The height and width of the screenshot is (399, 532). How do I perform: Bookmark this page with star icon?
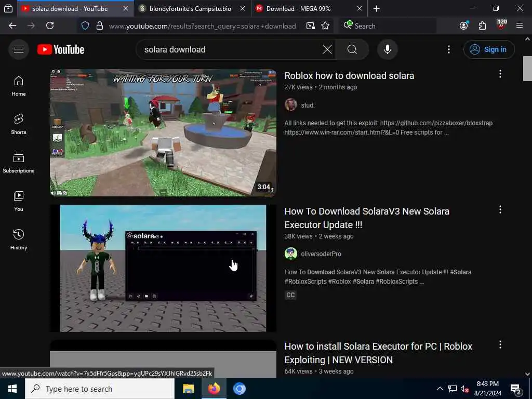click(325, 26)
